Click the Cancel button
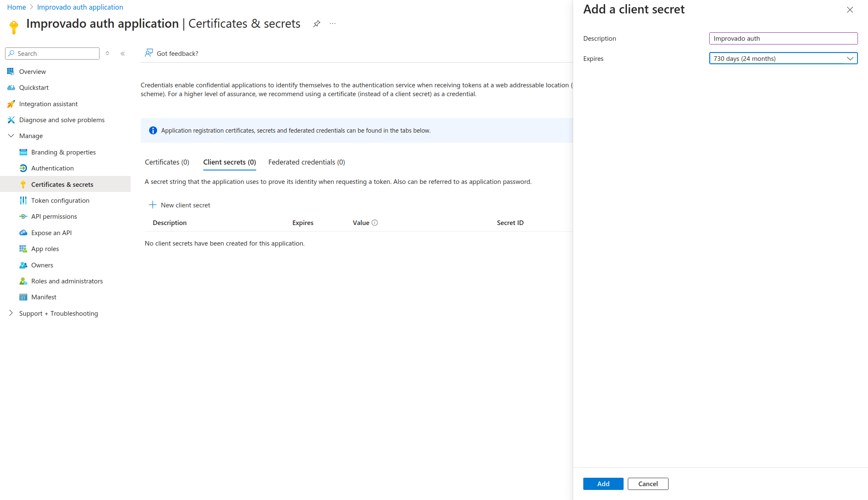 coord(648,484)
